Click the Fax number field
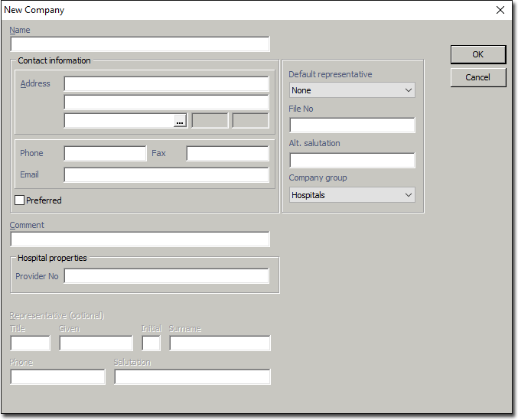The image size is (518, 420). [x=227, y=154]
